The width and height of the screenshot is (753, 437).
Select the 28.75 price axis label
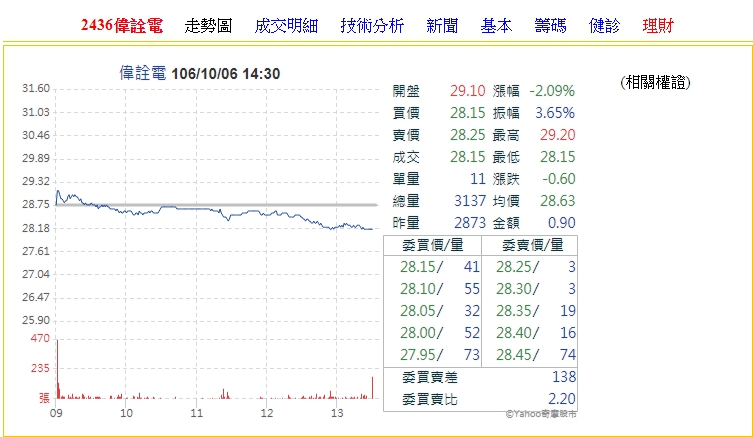pos(36,204)
